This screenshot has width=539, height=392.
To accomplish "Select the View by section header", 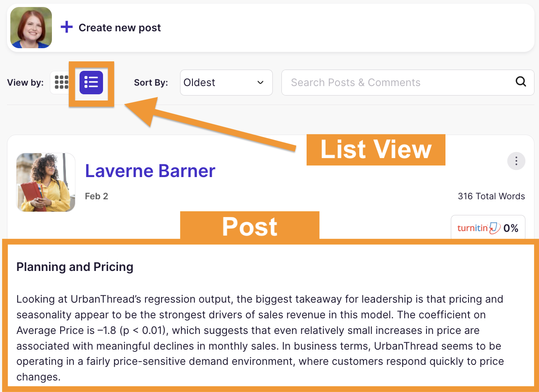I will pyautogui.click(x=25, y=82).
